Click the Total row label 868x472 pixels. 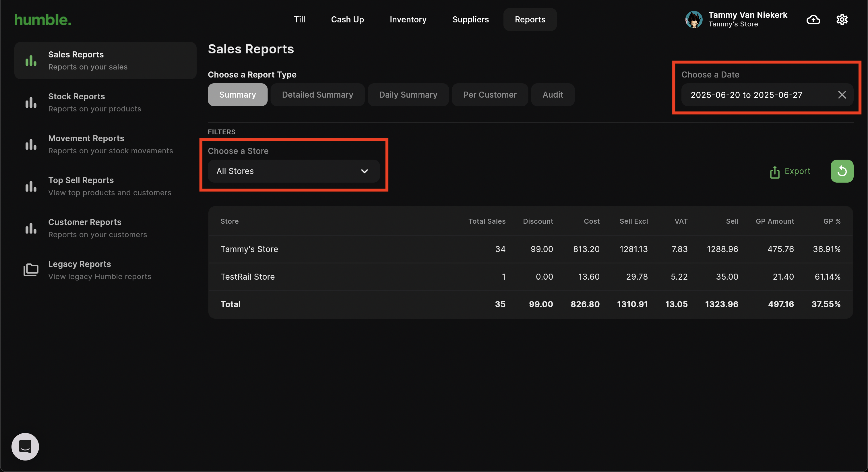click(230, 304)
